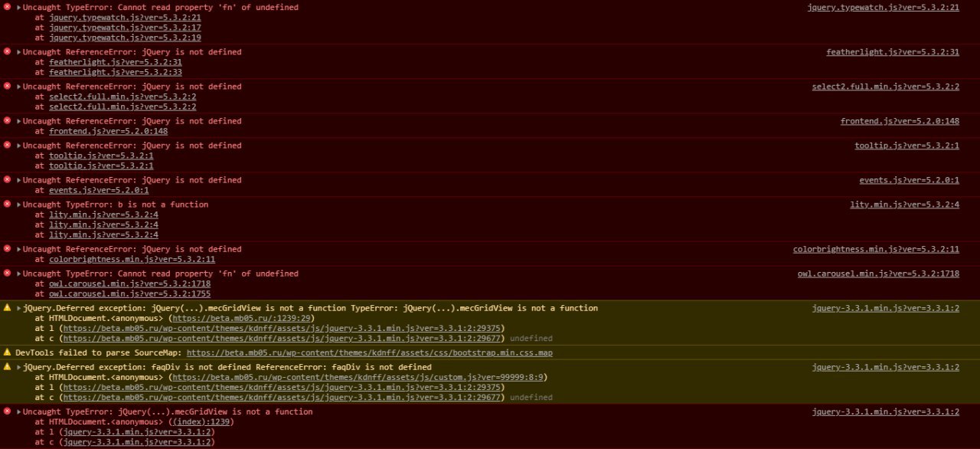Open source link of events.js ReferenceError row
The height and width of the screenshot is (449, 980).
click(x=909, y=180)
